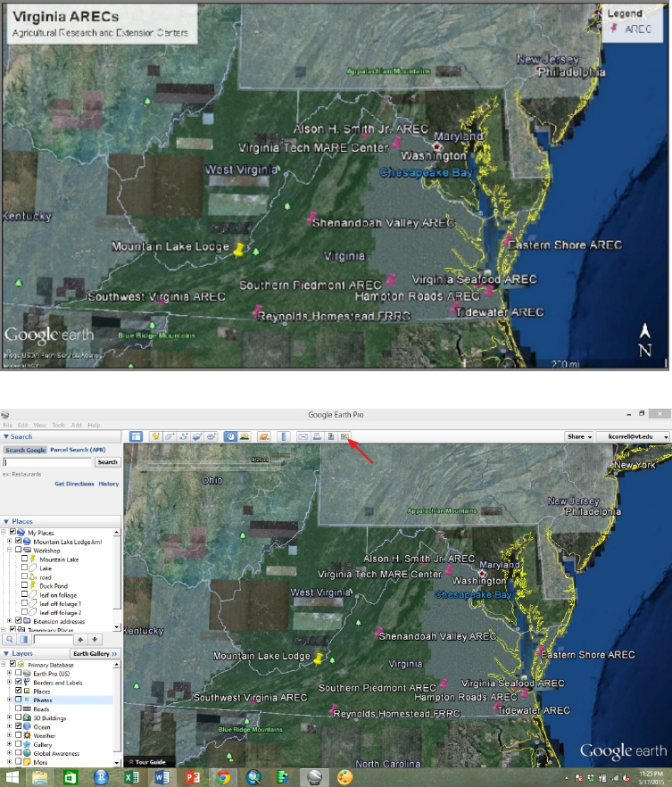Enable the Roads layer checkbox

18,708
